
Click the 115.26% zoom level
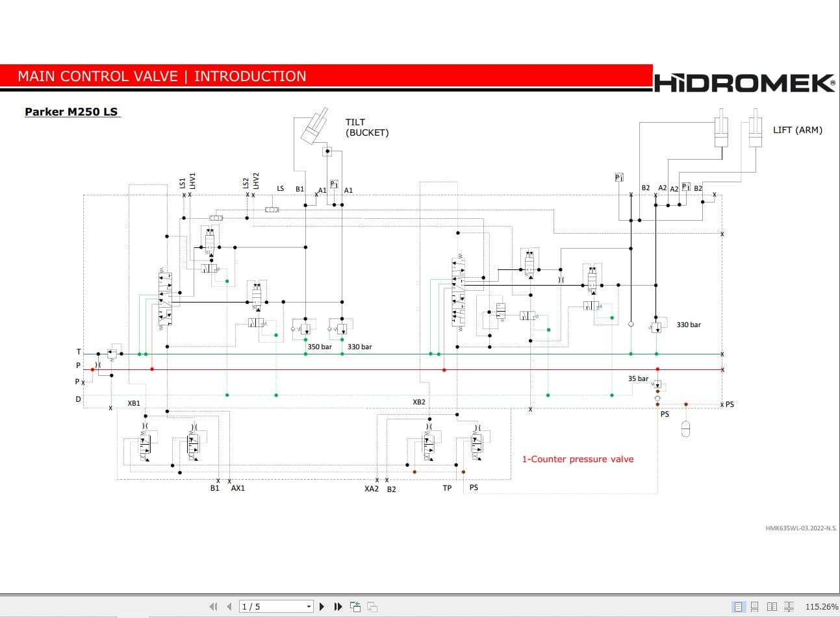pos(821,606)
